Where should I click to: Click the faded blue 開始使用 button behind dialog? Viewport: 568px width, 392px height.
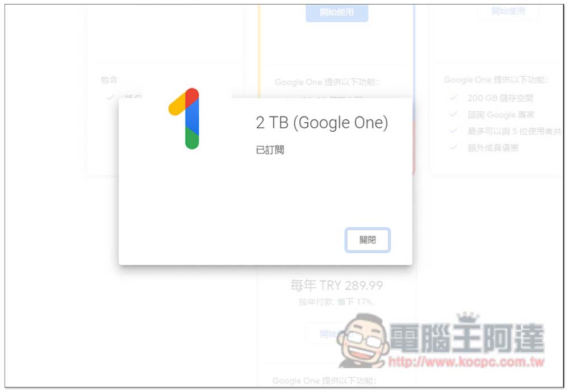click(337, 12)
